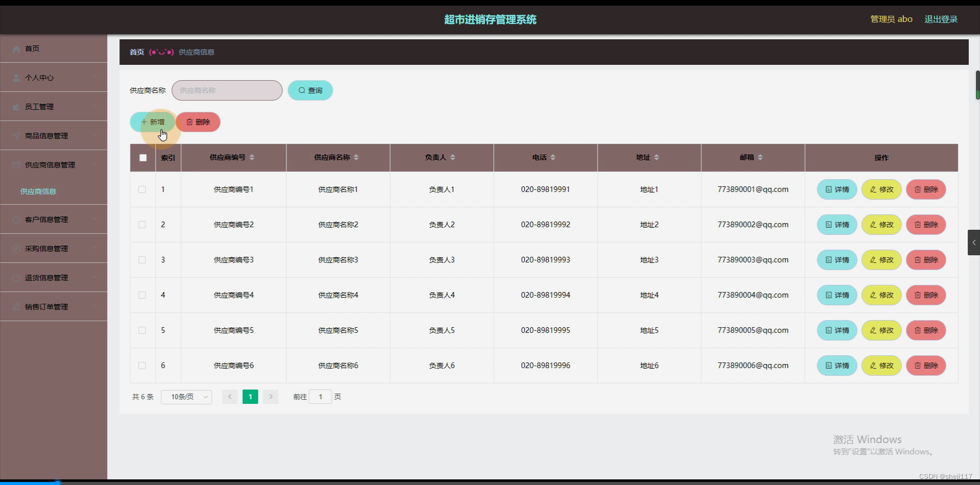The width and height of the screenshot is (980, 485).
Task: Sort the 电话 column using its arrows
Action: pyautogui.click(x=553, y=158)
